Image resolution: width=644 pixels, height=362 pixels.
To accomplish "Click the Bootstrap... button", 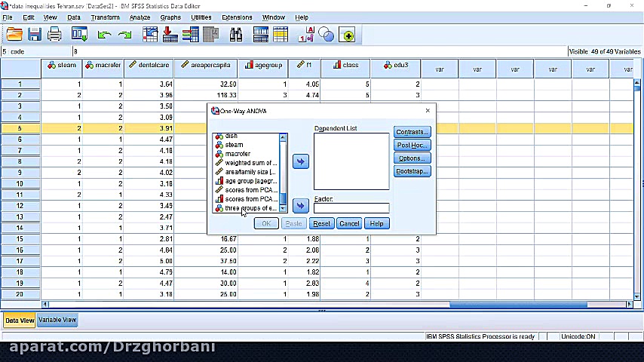I will tap(412, 171).
